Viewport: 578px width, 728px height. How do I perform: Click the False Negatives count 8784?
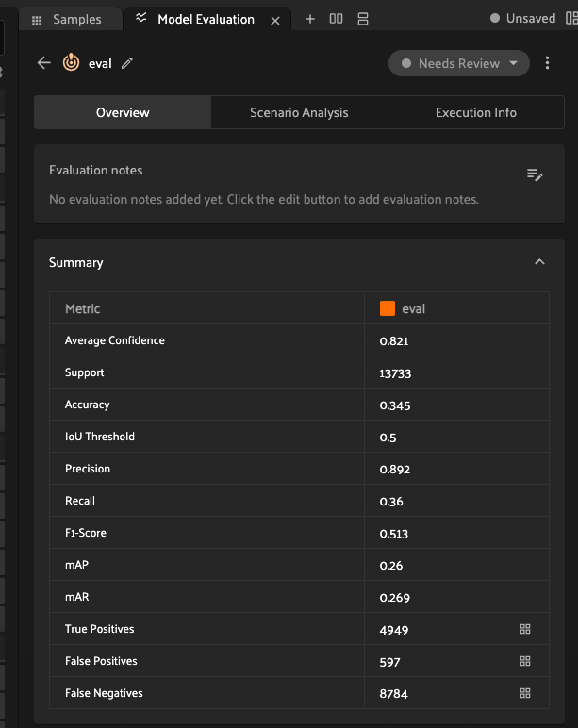tap(394, 694)
